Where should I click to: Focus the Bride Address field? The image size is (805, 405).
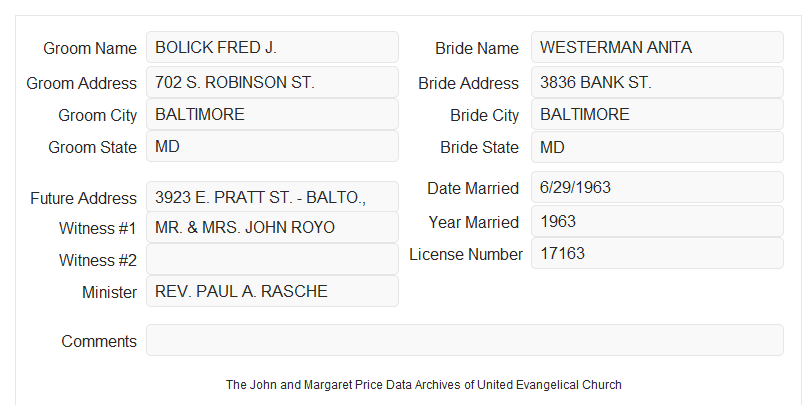(657, 82)
